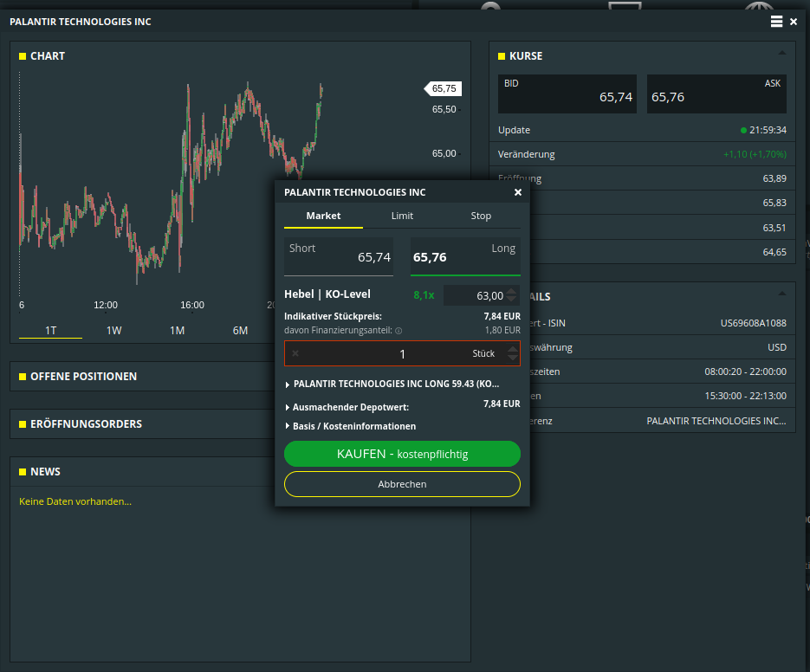Click the quantity input field
The height and width of the screenshot is (672, 810).
[x=390, y=353]
